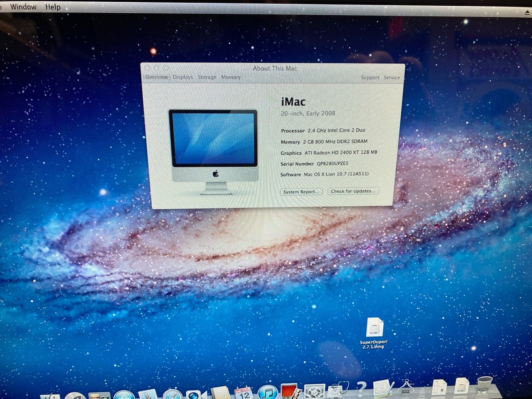Screen dimensions: 532x399
Task: Open iCal calendar icon showing 12
Action: 244,392
